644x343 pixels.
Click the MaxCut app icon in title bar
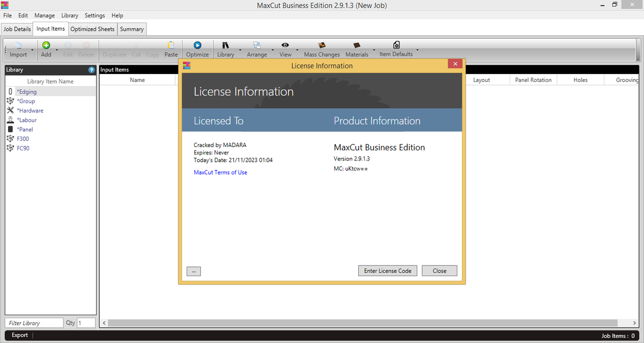click(5, 5)
